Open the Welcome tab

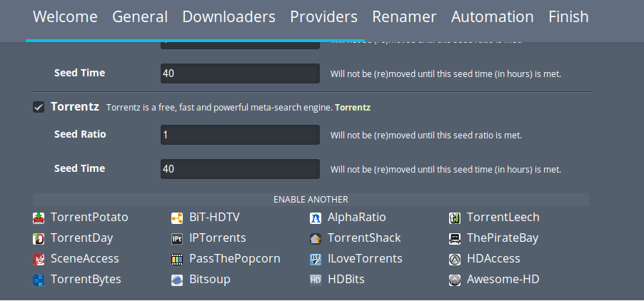[x=65, y=17]
